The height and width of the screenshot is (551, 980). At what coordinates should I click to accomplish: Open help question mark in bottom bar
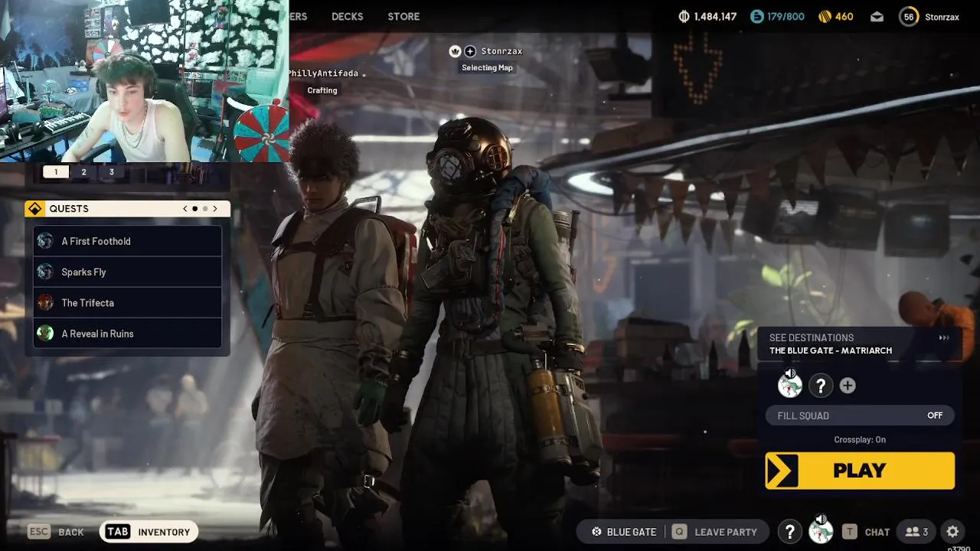point(790,532)
